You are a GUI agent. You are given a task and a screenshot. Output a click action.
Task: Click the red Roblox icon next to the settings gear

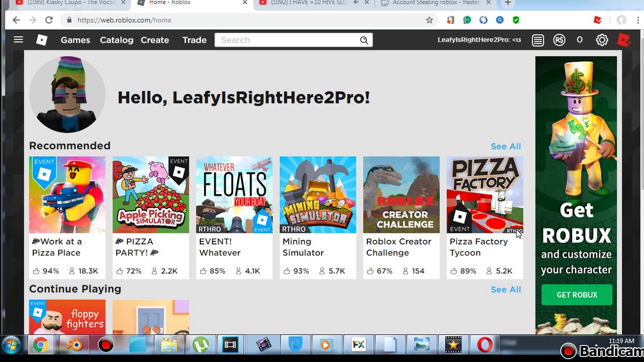(x=624, y=40)
